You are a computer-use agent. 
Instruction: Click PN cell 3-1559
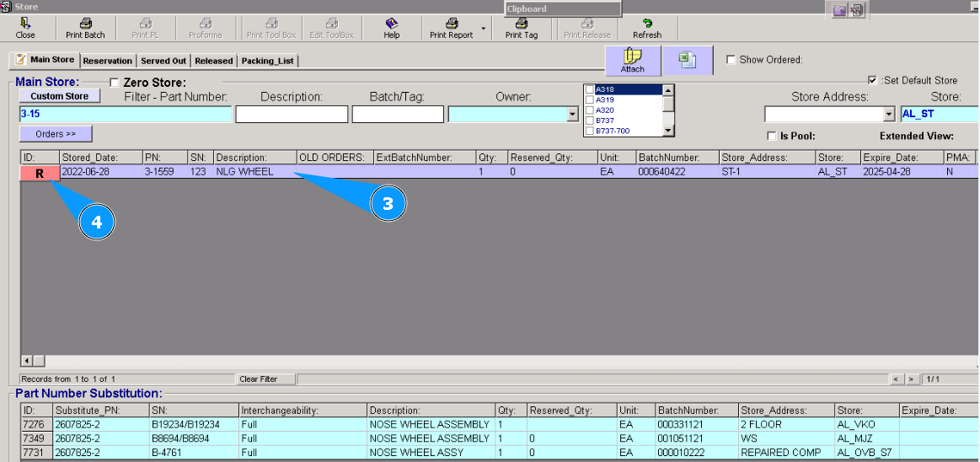click(x=165, y=171)
